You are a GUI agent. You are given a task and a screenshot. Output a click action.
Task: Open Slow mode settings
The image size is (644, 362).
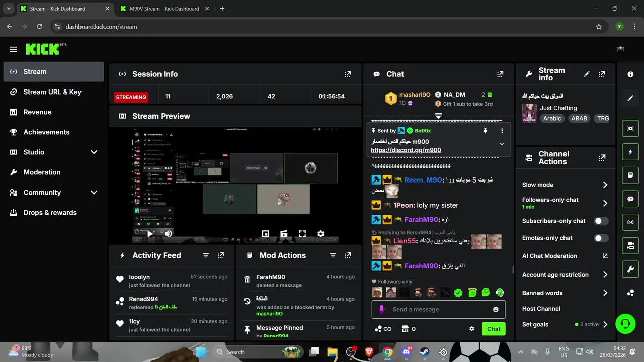coord(565,185)
